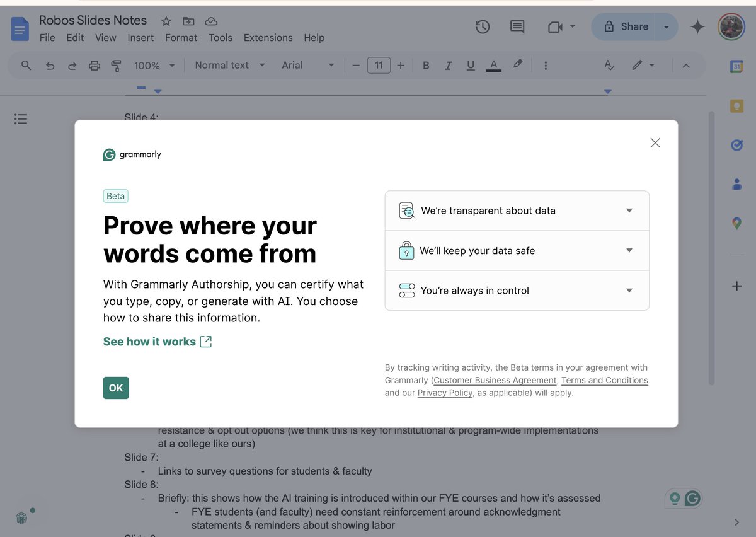Toggle underline formatting
This screenshot has width=756, height=537.
[471, 65]
